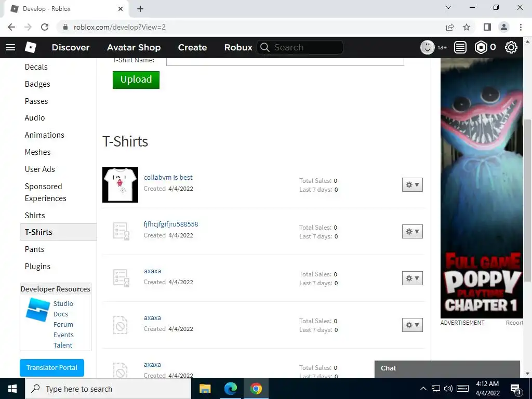This screenshot has height=399, width=532.
Task: Open the Discover navigation item
Action: [71, 47]
